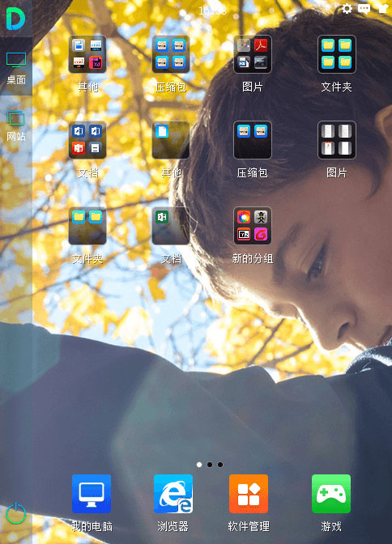Open the settings gear icon
The height and width of the screenshot is (544, 392).
coord(347,8)
